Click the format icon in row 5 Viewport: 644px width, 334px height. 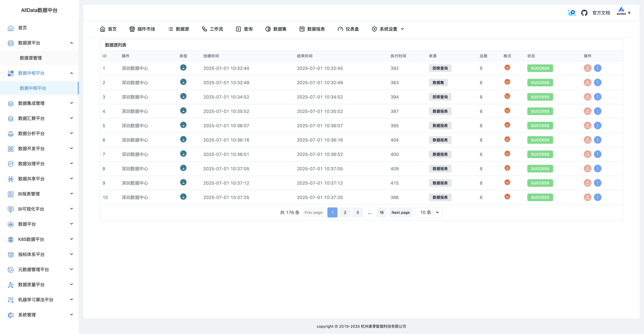(x=507, y=125)
